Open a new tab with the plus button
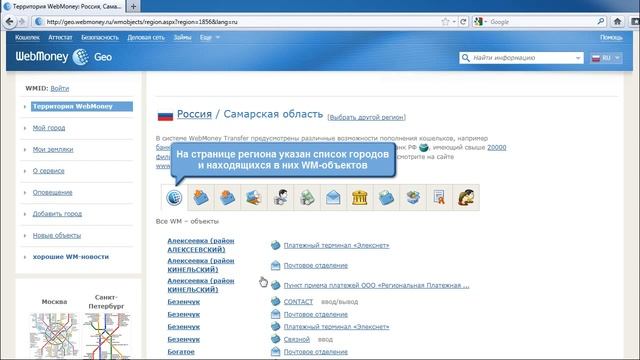 (133, 7)
